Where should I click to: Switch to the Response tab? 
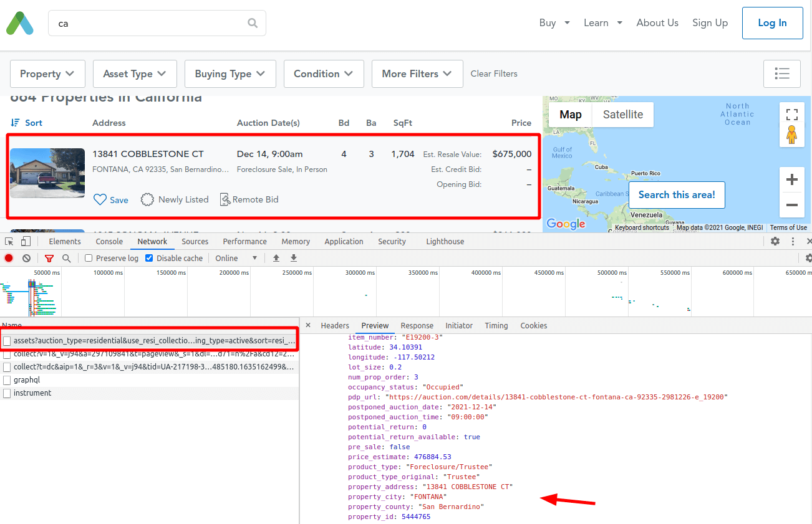click(417, 325)
